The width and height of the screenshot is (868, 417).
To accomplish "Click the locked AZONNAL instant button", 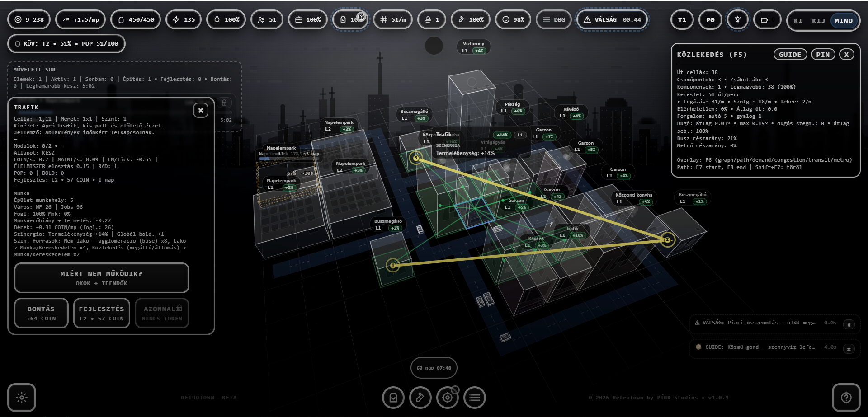I will pos(162,313).
